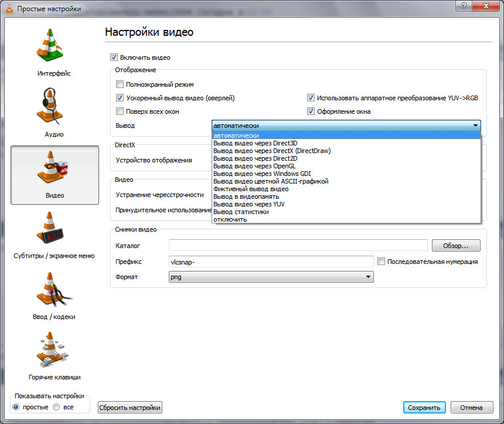
Task: Open the Интерфейс settings cone icon
Action: pyautogui.click(x=50, y=45)
